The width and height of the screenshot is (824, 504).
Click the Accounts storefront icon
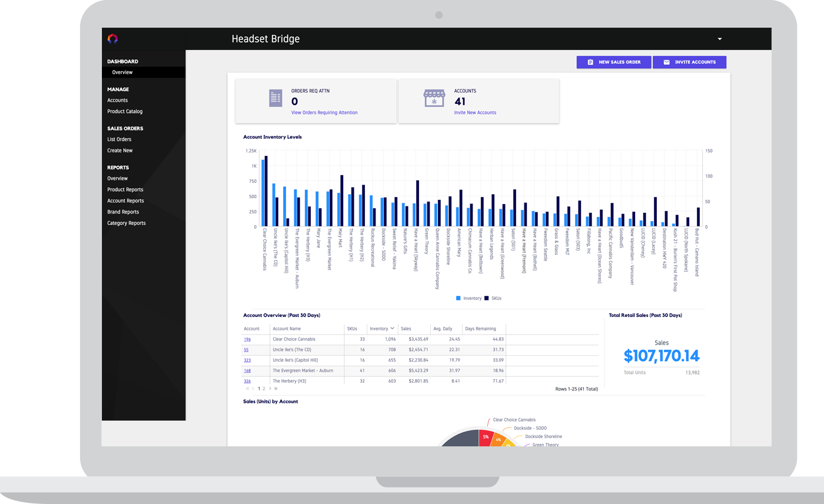[x=435, y=98]
